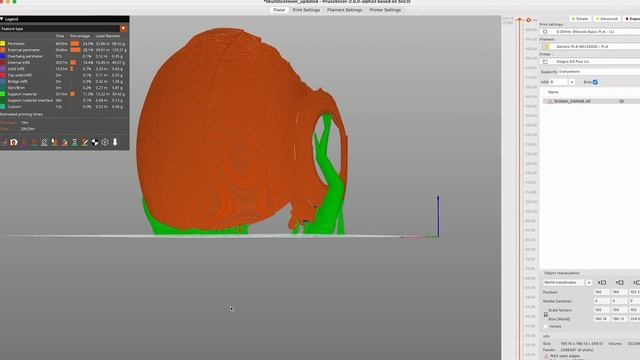
Task: Select broken_helmet.stl in object list
Action: click(x=572, y=101)
